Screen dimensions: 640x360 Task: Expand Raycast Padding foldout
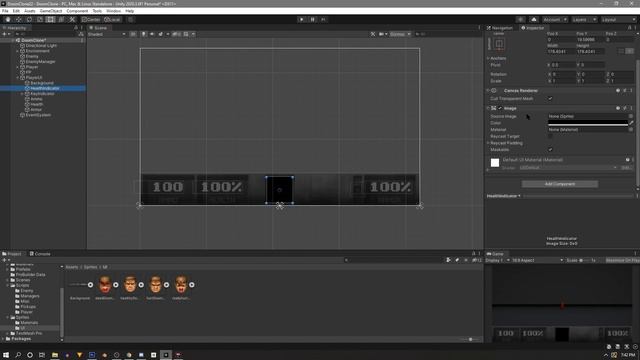click(488, 143)
